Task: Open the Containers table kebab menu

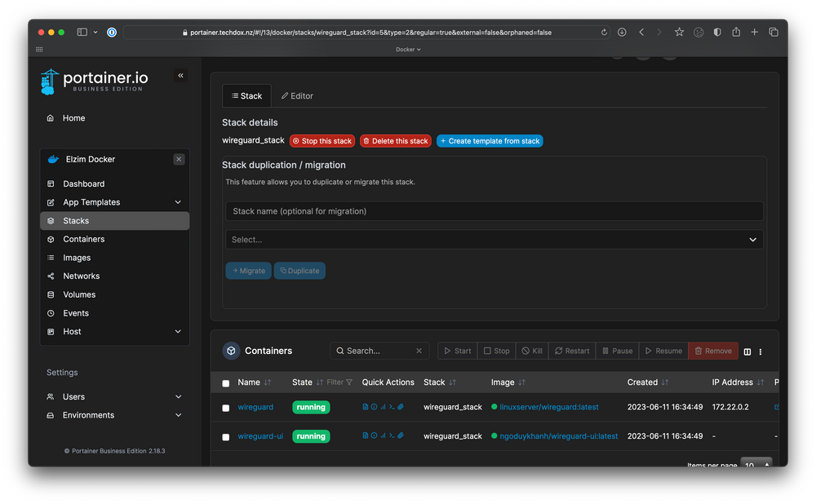Action: 761,351
